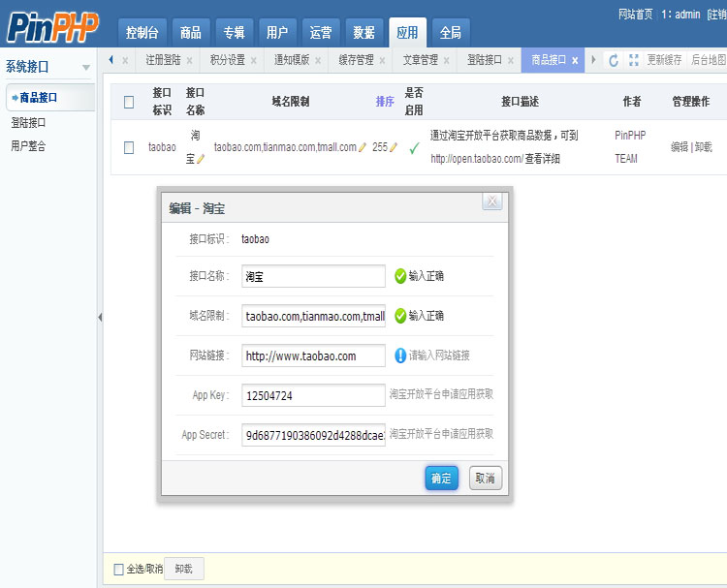Close the 编辑 - 淘宝 dialog
Image resolution: width=727 pixels, height=588 pixels.
[x=492, y=201]
